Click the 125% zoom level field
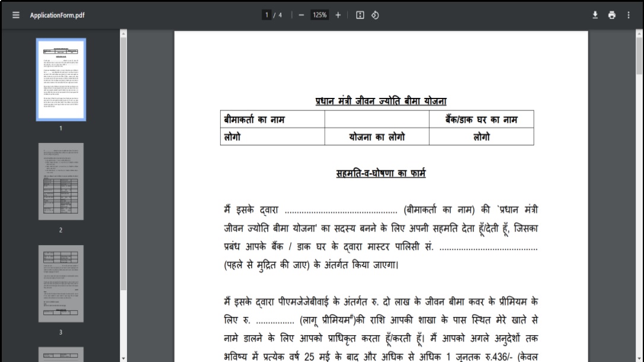Image resolution: width=644 pixels, height=362 pixels. click(x=319, y=15)
